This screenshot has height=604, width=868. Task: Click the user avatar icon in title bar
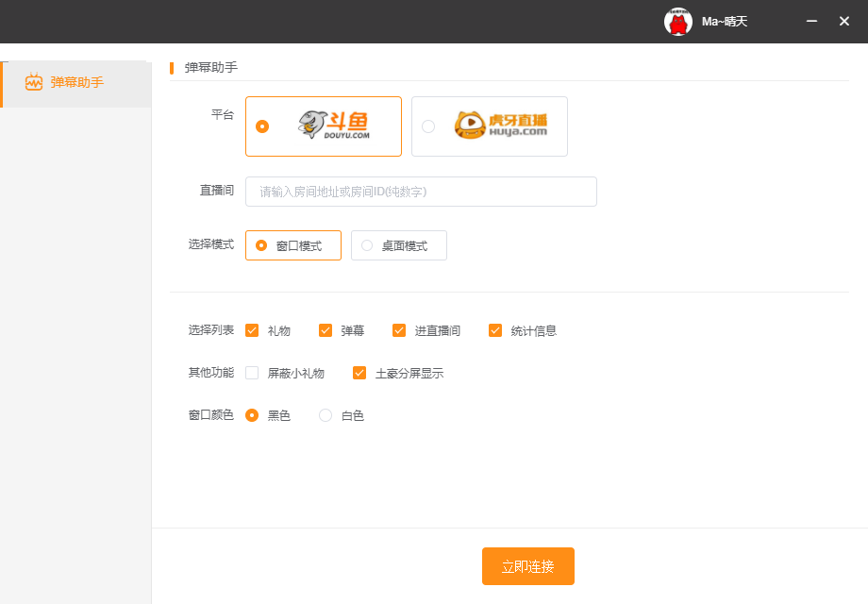[678, 22]
